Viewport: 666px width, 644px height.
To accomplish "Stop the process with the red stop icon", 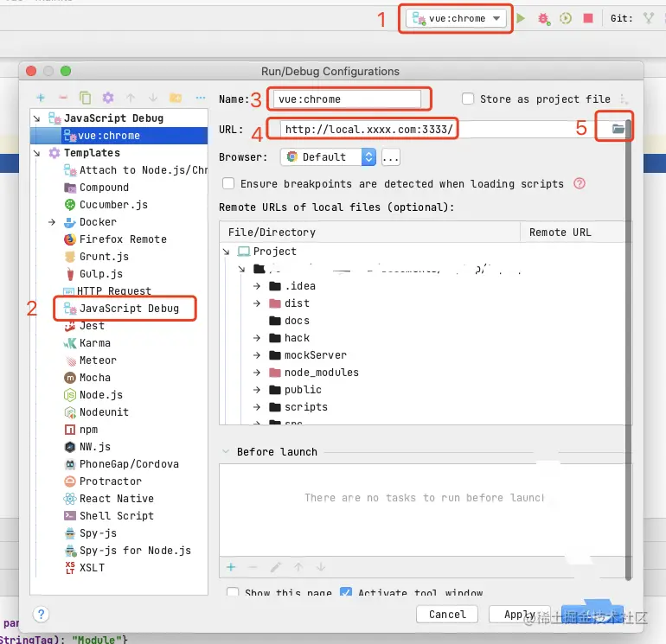I will pos(588,18).
